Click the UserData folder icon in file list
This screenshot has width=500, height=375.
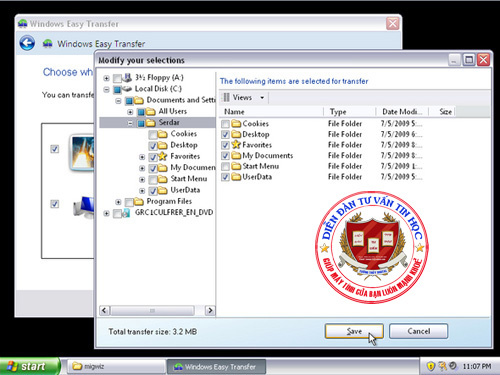(236, 177)
